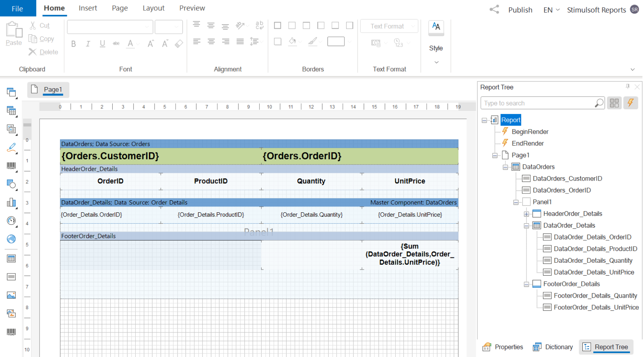Click the Style icon

click(x=436, y=28)
